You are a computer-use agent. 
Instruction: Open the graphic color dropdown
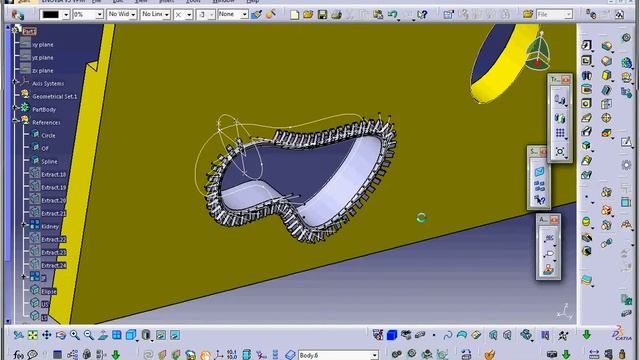[x=66, y=15]
